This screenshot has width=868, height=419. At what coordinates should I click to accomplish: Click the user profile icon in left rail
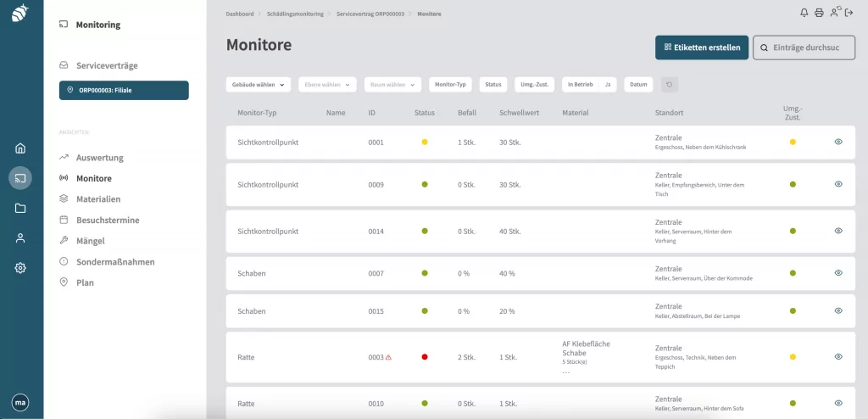[20, 238]
